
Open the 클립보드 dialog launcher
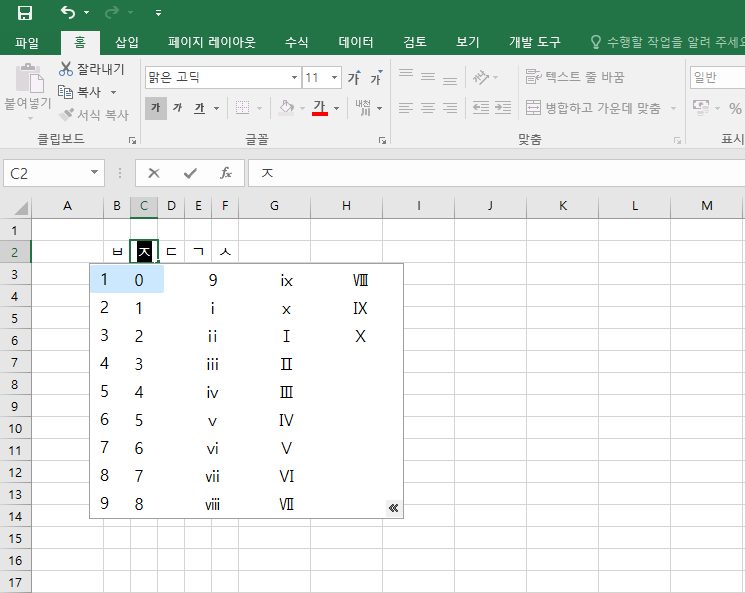coord(133,141)
